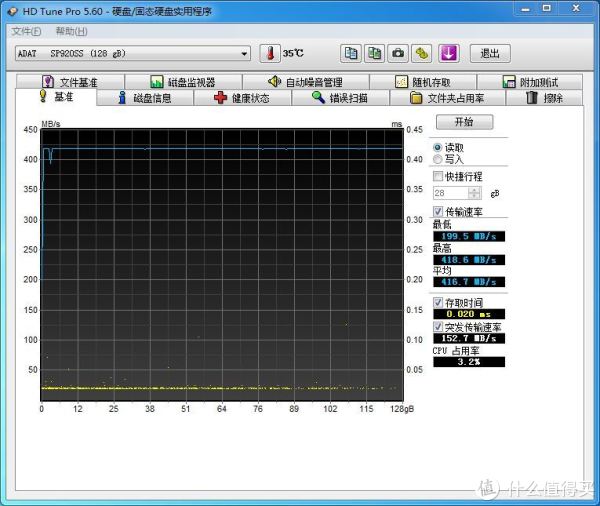Switch to the 健康状态 tab
Viewport: 600px width, 506px height.
242,98
